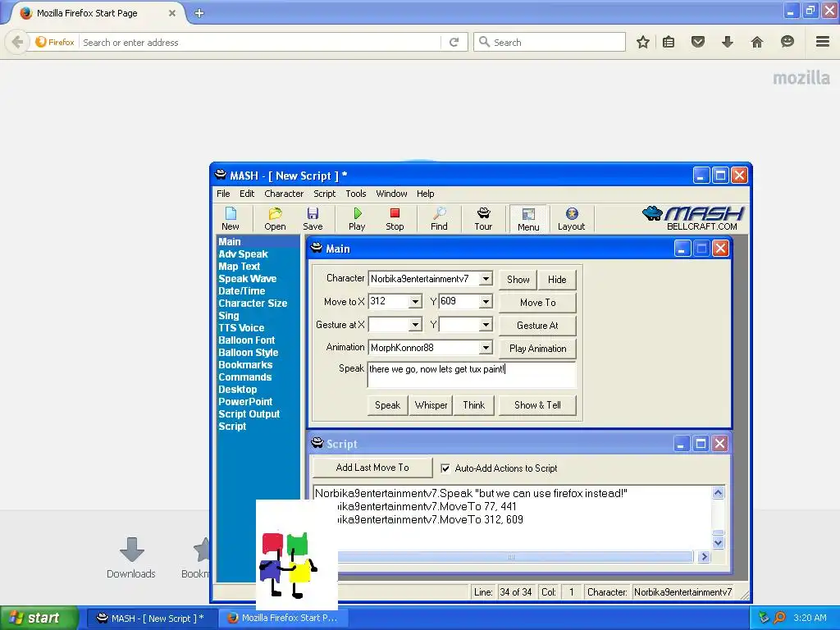
Task: Click the Play Animation button
Action: 538,349
